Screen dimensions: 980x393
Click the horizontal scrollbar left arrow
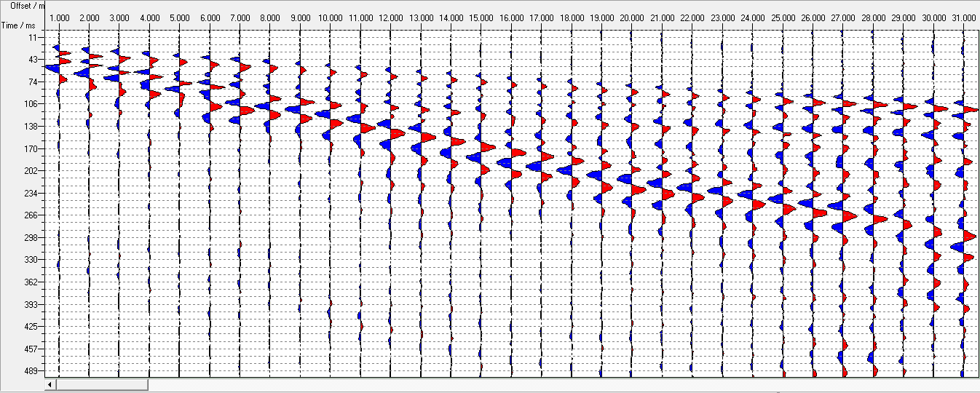click(50, 384)
